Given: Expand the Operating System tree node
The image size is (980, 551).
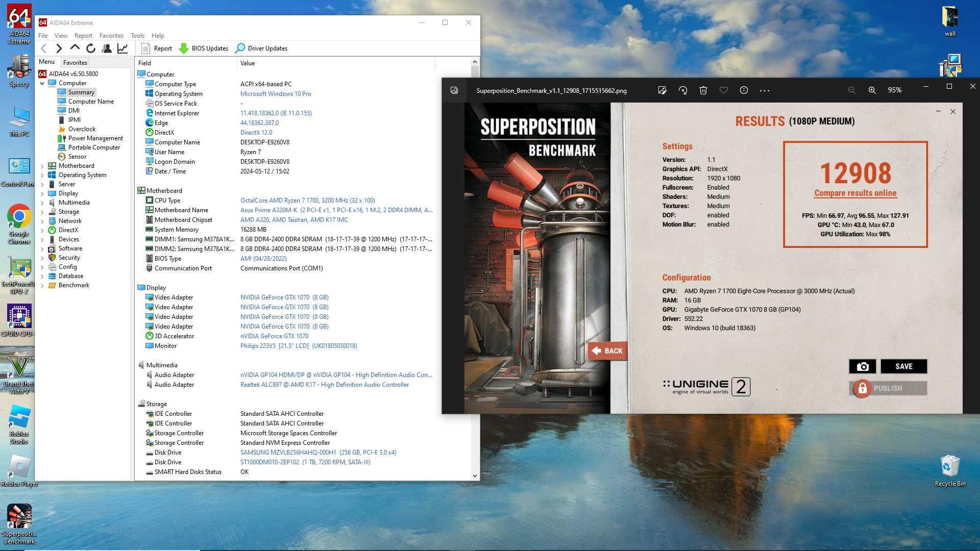Looking at the screenshot, I should click(42, 175).
